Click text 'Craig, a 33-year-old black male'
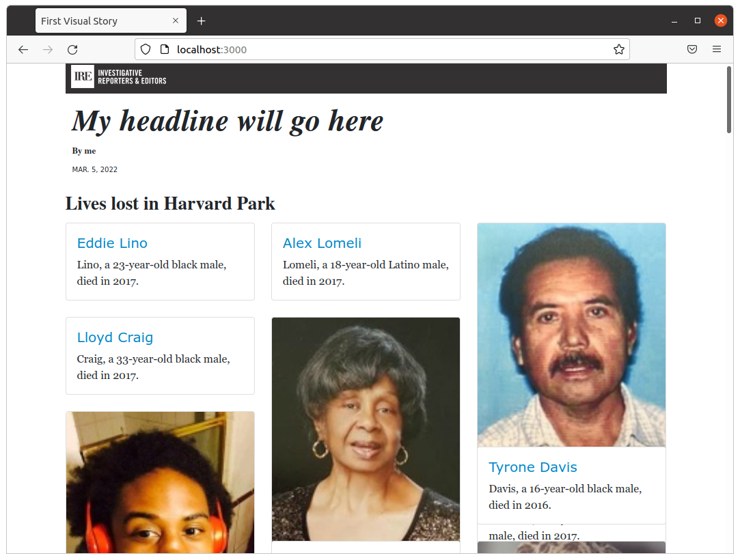Viewport: 740px width, 560px height. tap(153, 359)
